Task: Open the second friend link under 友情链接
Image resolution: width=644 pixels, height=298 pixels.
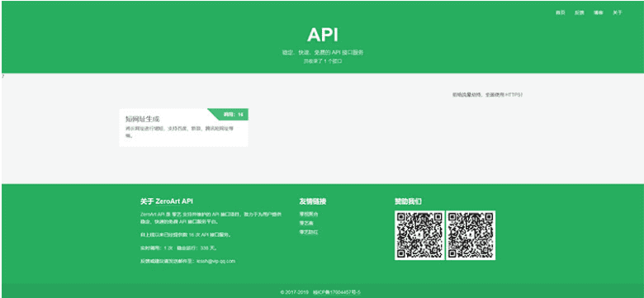Action: click(306, 223)
